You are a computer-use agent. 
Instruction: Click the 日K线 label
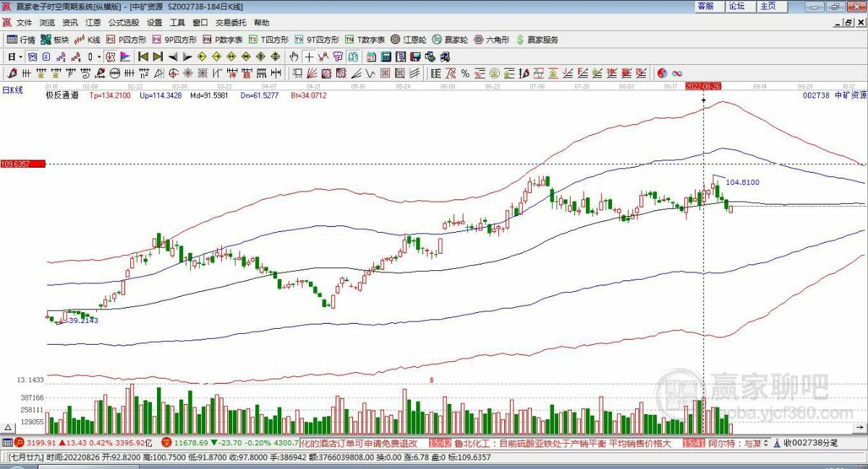click(x=12, y=90)
